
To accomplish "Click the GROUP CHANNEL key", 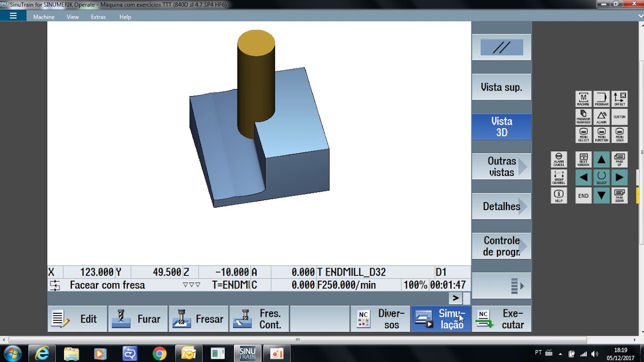I will coord(558,177).
